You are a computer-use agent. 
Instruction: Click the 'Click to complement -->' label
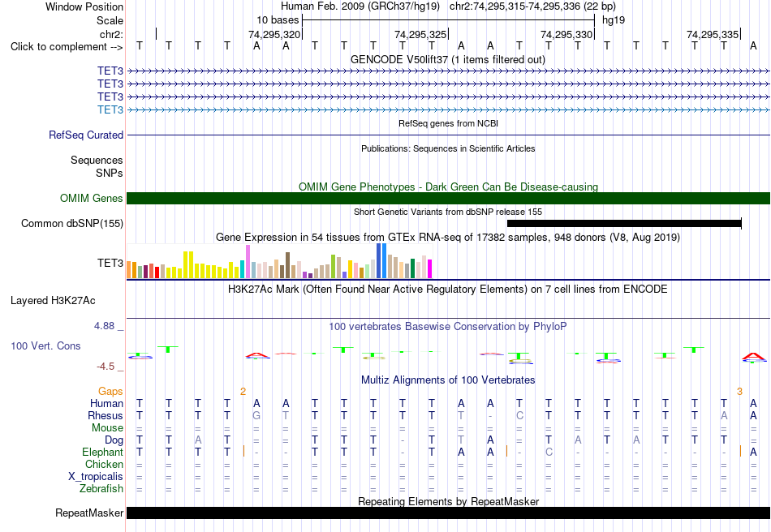pyautogui.click(x=67, y=47)
